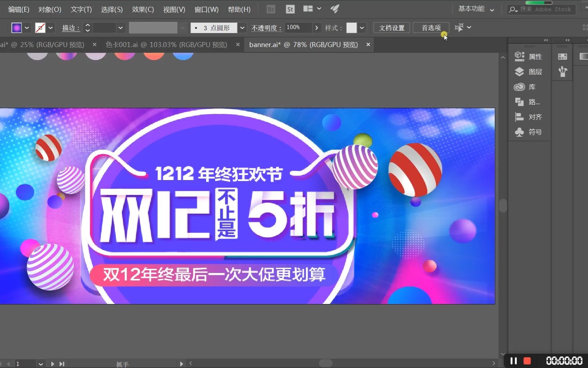The width and height of the screenshot is (588, 368).
Task: Click the opacity 100% input field
Action: (298, 28)
